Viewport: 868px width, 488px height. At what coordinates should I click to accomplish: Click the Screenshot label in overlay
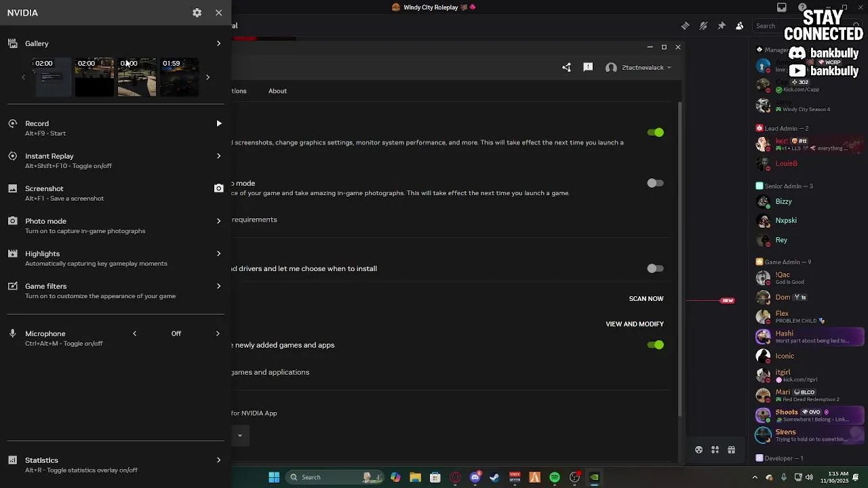click(44, 188)
